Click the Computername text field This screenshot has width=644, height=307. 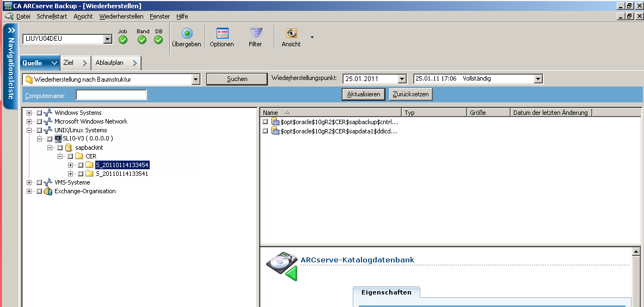pyautogui.click(x=111, y=95)
